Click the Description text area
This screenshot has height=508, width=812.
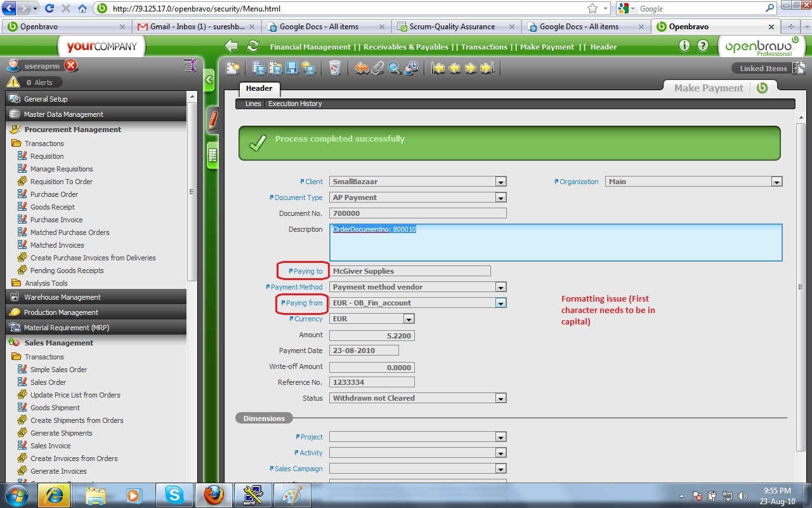coord(556,242)
